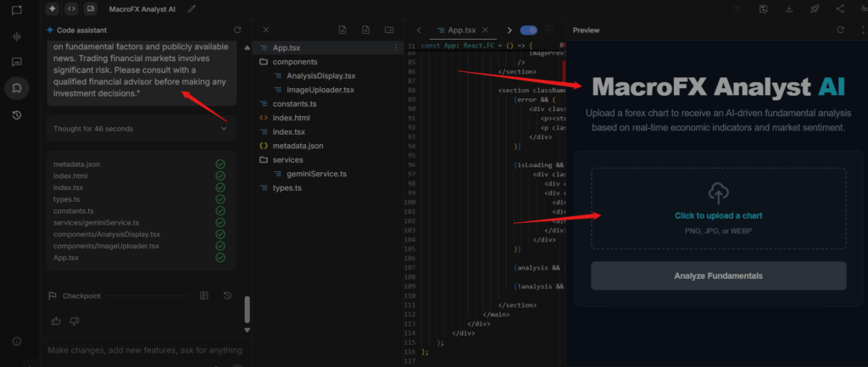Open the audio waveform icon in sidebar

[17, 36]
